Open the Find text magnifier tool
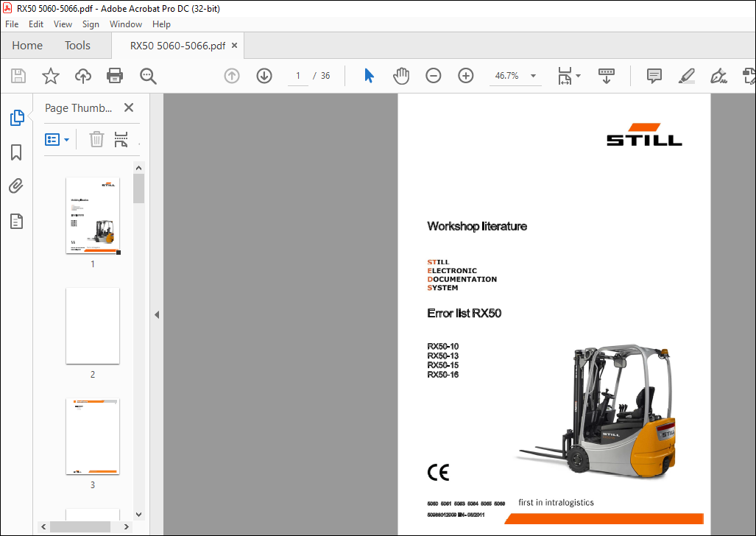Image resolution: width=756 pixels, height=536 pixels. [148, 76]
